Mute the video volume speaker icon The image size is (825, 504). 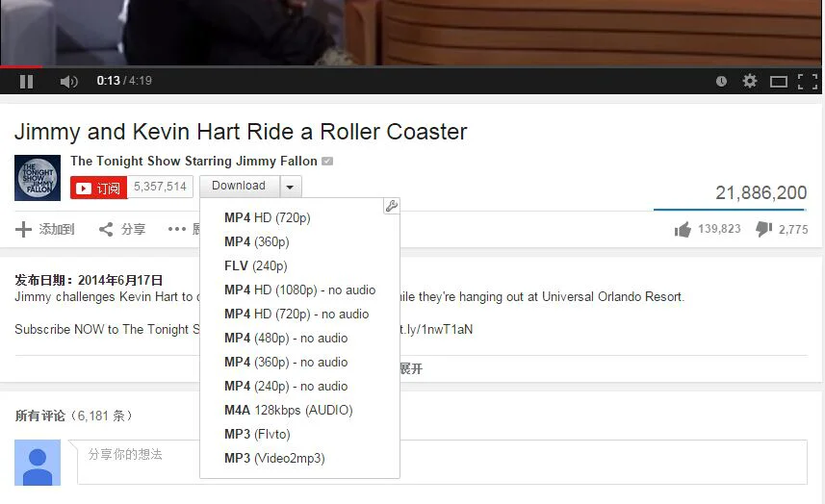click(x=68, y=82)
